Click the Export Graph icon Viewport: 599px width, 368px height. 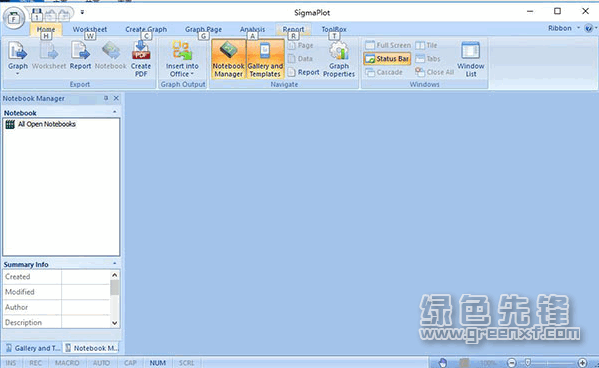(18, 58)
